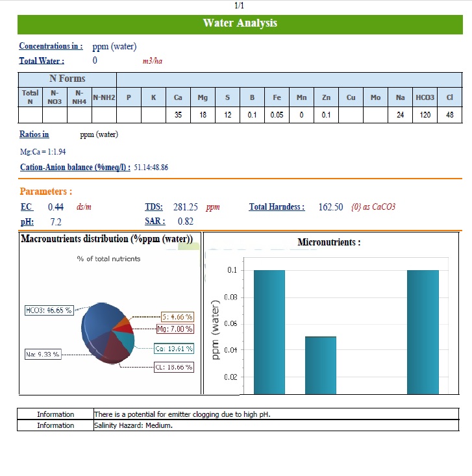The width and height of the screenshot is (472, 476).
Task: Click the S value cell '12'
Action: [228, 115]
